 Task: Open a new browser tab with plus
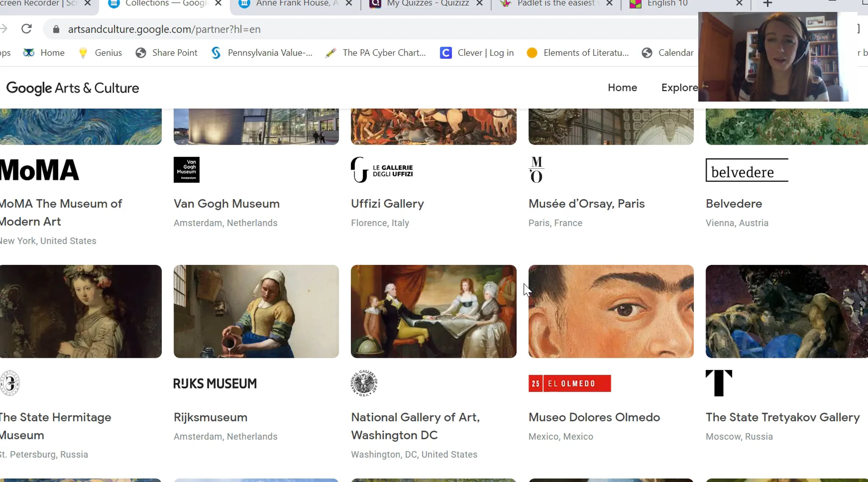click(x=767, y=4)
